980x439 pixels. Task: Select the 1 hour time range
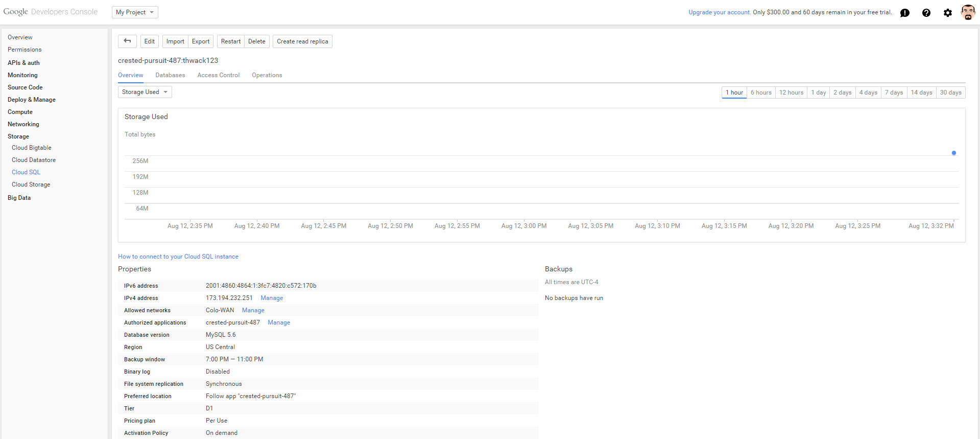734,93
